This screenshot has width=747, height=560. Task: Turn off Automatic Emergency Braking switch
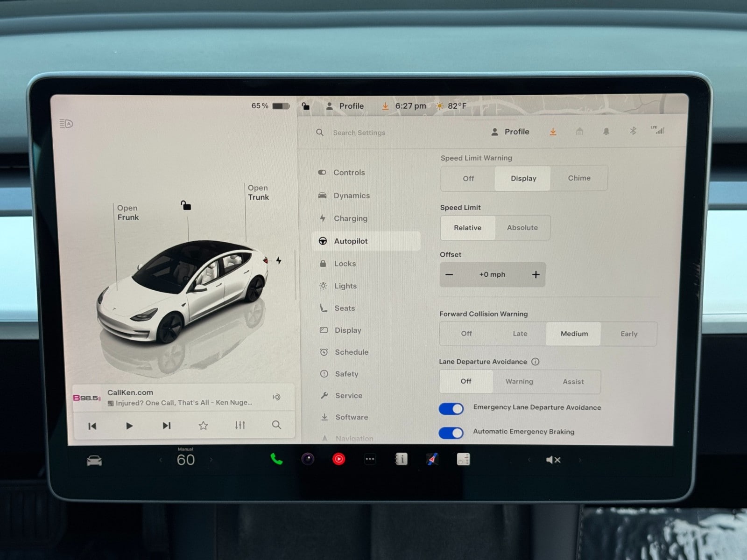click(x=451, y=433)
